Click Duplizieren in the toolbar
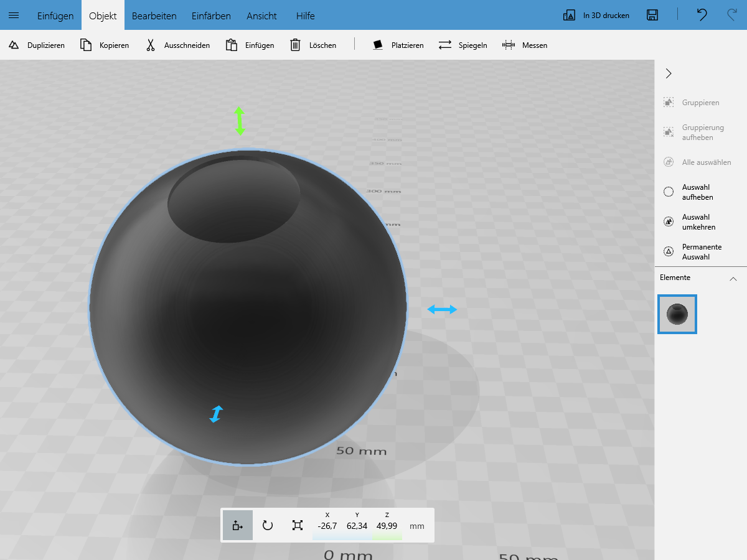747x560 pixels. 37,45
